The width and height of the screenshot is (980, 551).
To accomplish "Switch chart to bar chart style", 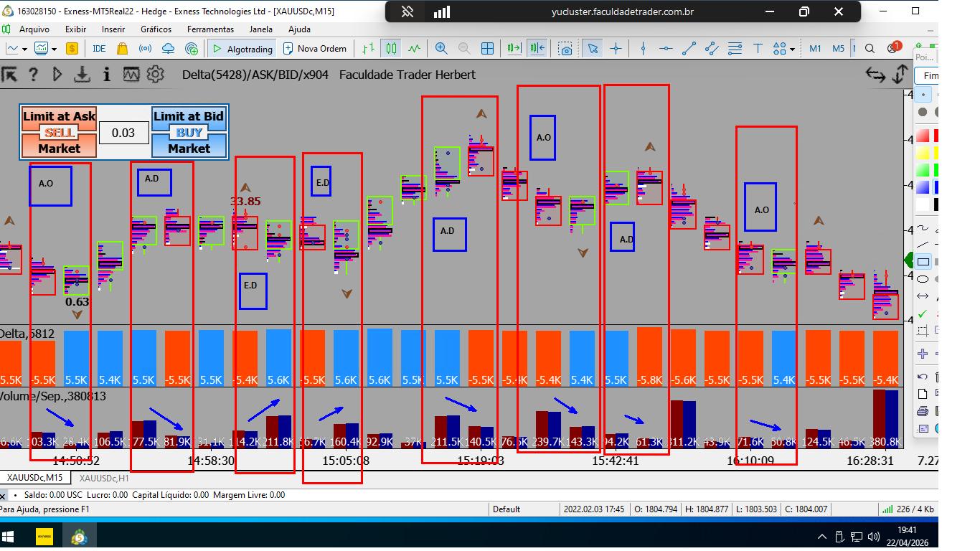I will coord(368,49).
